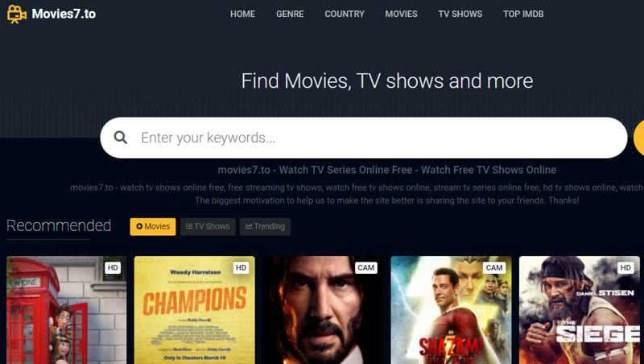
Task: Open the Champions movie poster
Action: [x=195, y=310]
